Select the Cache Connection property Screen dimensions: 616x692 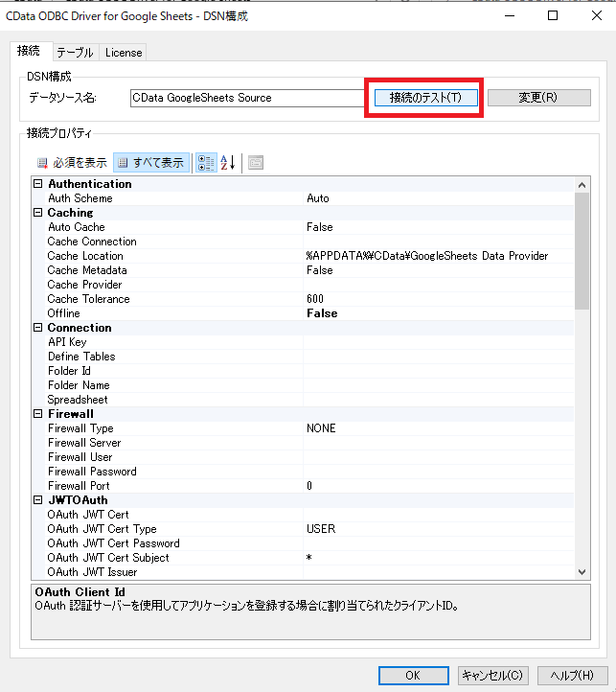pyautogui.click(x=308, y=242)
